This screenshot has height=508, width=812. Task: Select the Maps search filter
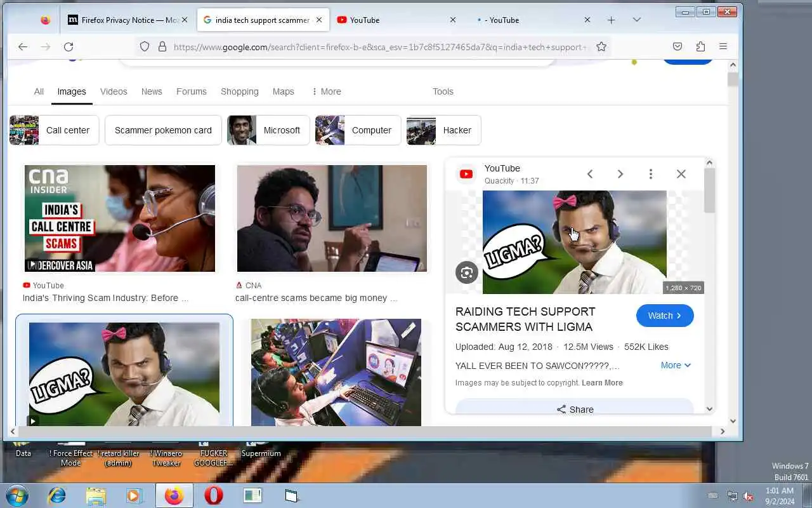pyautogui.click(x=283, y=91)
